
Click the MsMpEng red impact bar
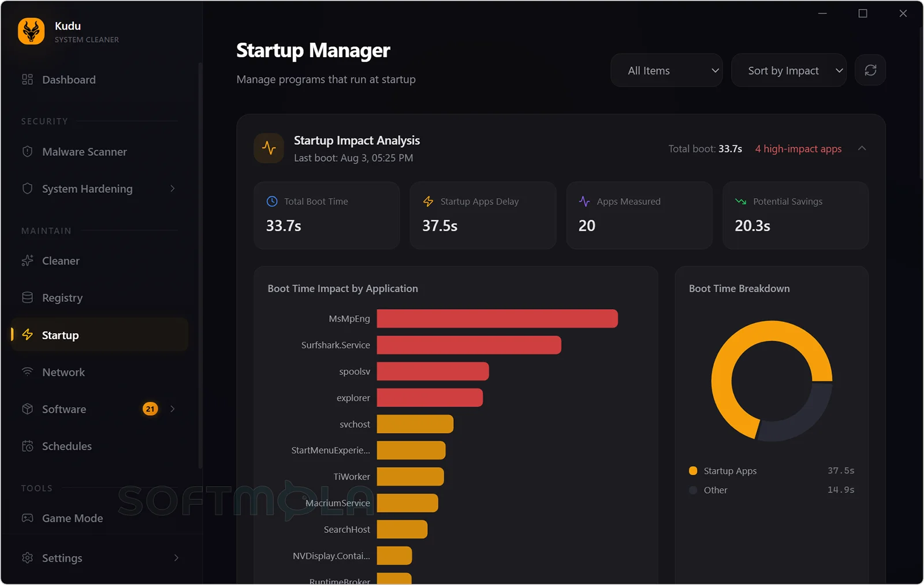pos(497,319)
